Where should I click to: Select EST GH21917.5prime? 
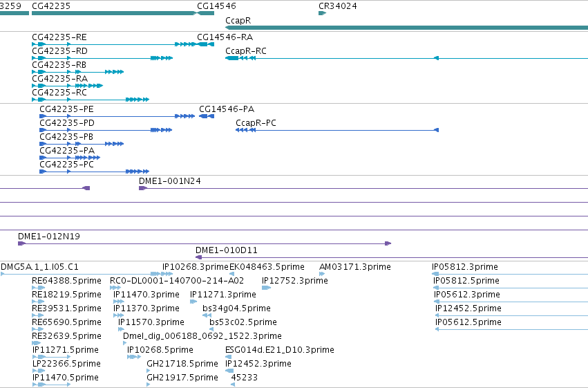[x=182, y=378]
